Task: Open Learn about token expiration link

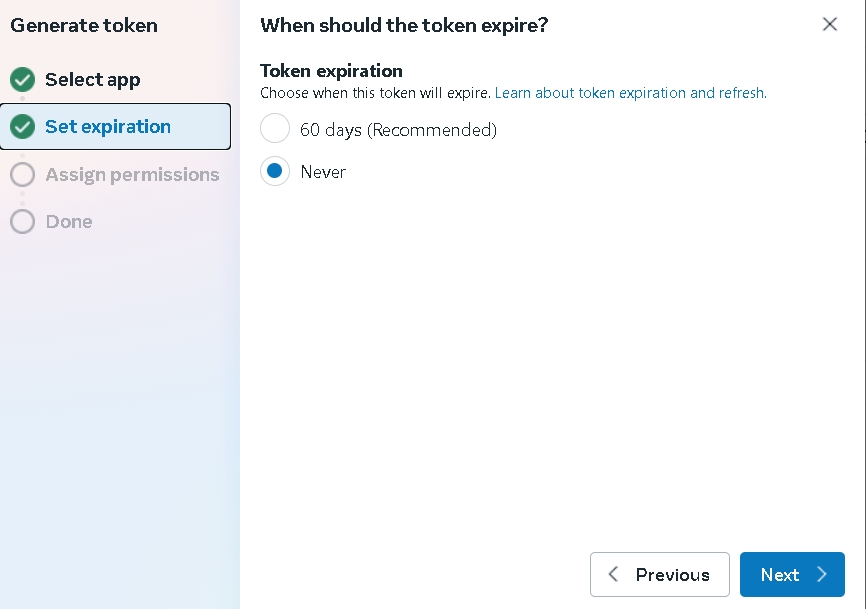Action: (x=630, y=93)
